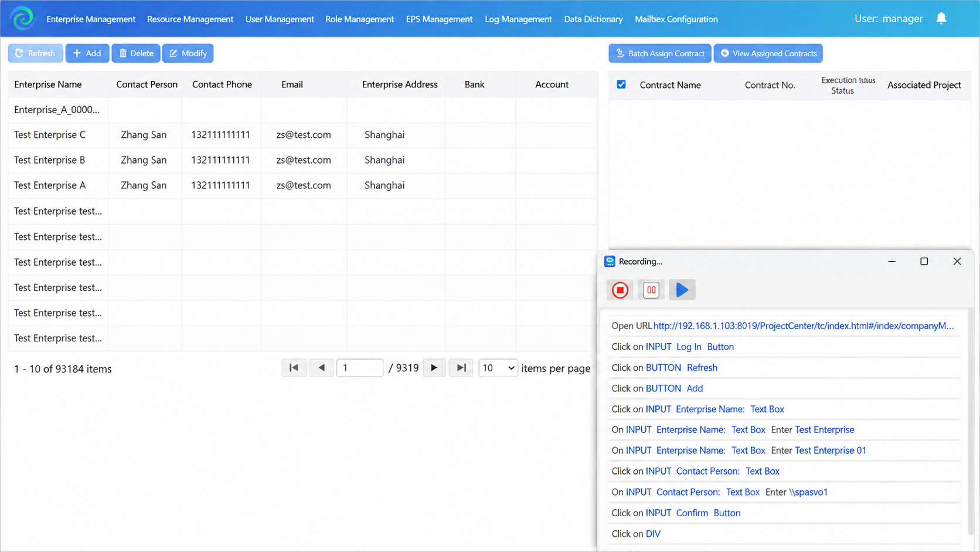980x552 pixels.
Task: Select the Test Enterprise A row
Action: click(x=303, y=185)
